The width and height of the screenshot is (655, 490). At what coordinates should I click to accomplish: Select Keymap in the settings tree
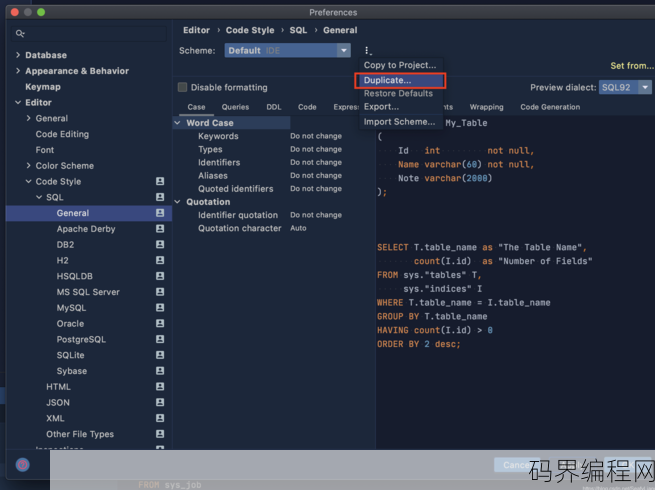(43, 87)
